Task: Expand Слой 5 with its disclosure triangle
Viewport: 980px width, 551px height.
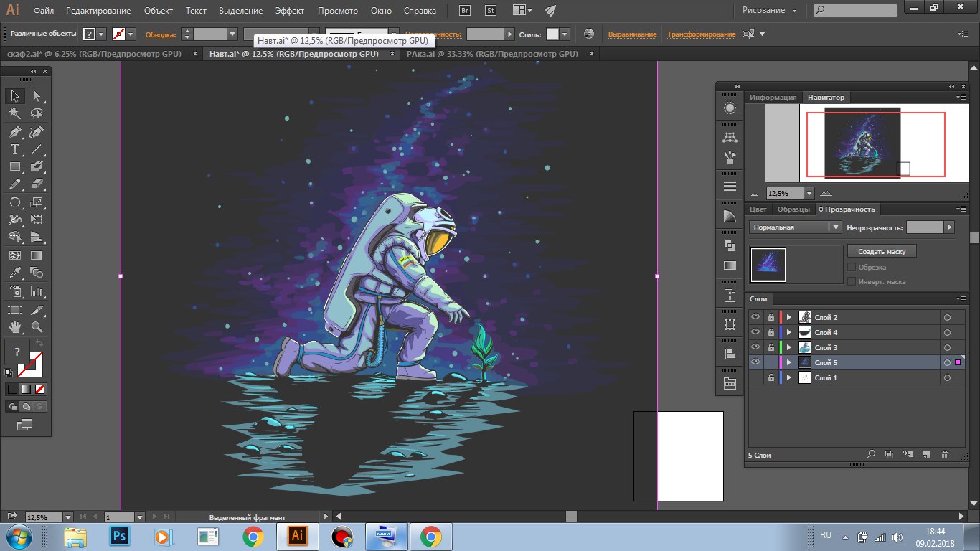Action: (789, 362)
